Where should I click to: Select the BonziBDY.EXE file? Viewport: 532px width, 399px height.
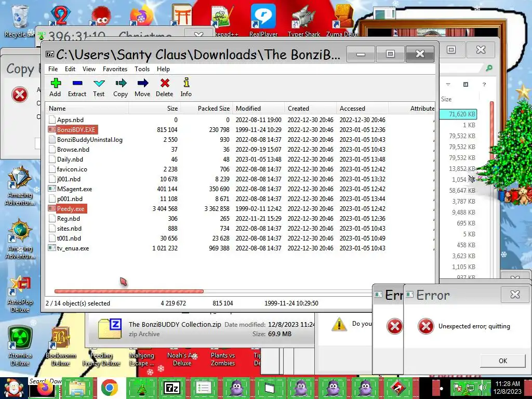point(76,129)
